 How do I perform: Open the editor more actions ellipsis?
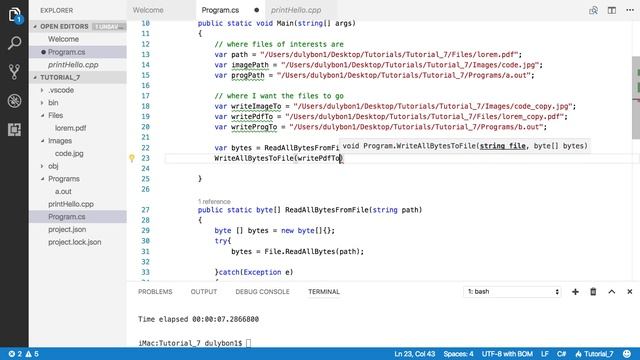(630, 10)
